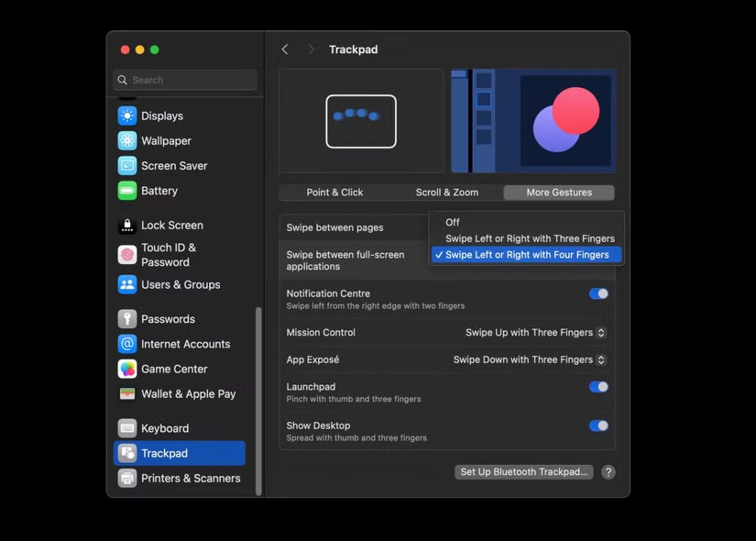The height and width of the screenshot is (541, 756).
Task: Select the Screen Saver icon
Action: click(127, 165)
